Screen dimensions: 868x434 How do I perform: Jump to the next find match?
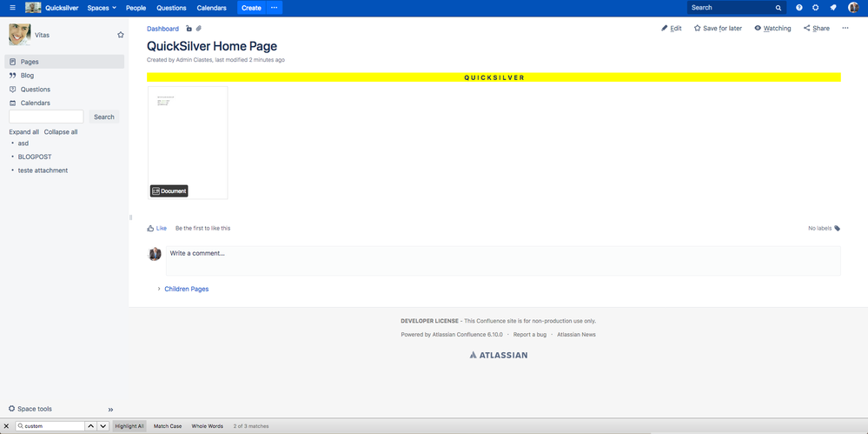point(103,426)
